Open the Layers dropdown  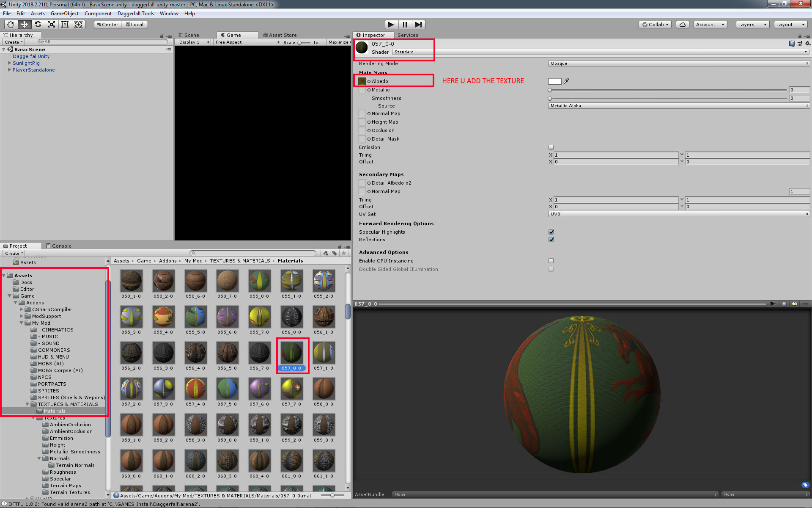[752, 25]
